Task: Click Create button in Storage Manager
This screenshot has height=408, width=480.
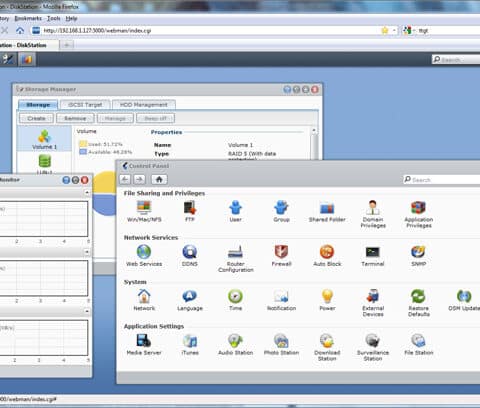Action: click(36, 118)
